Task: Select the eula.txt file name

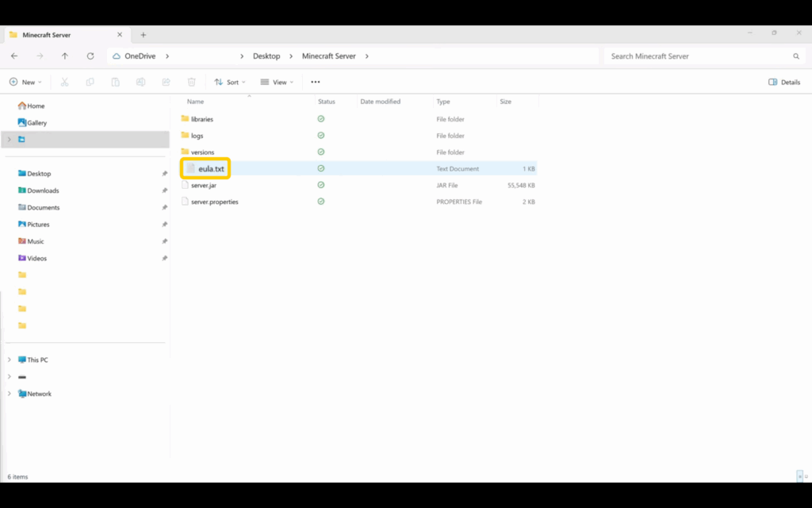Action: click(x=211, y=168)
